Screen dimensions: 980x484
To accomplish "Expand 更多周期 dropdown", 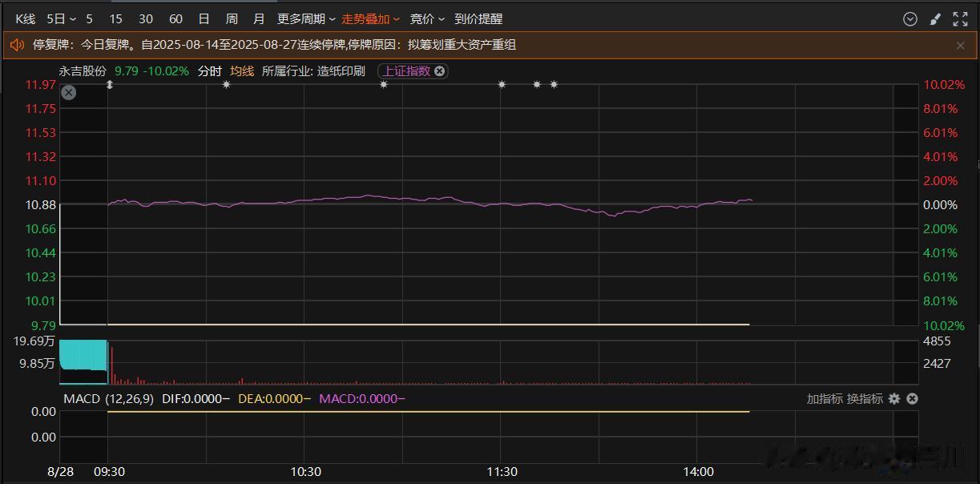I will 307,19.
